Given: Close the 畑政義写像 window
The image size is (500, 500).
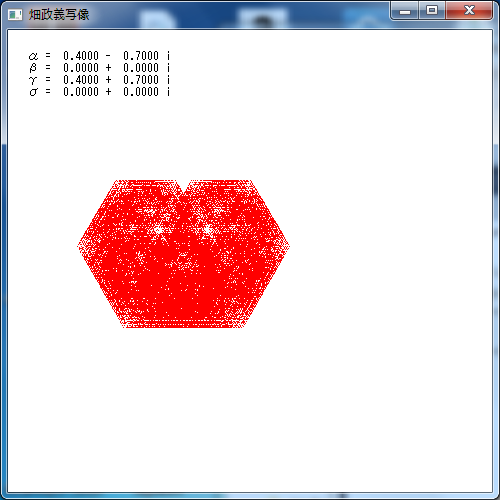Looking at the screenshot, I should pyautogui.click(x=469, y=11).
